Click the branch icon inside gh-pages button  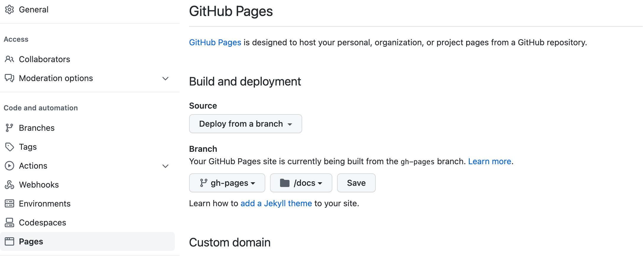pos(204,183)
